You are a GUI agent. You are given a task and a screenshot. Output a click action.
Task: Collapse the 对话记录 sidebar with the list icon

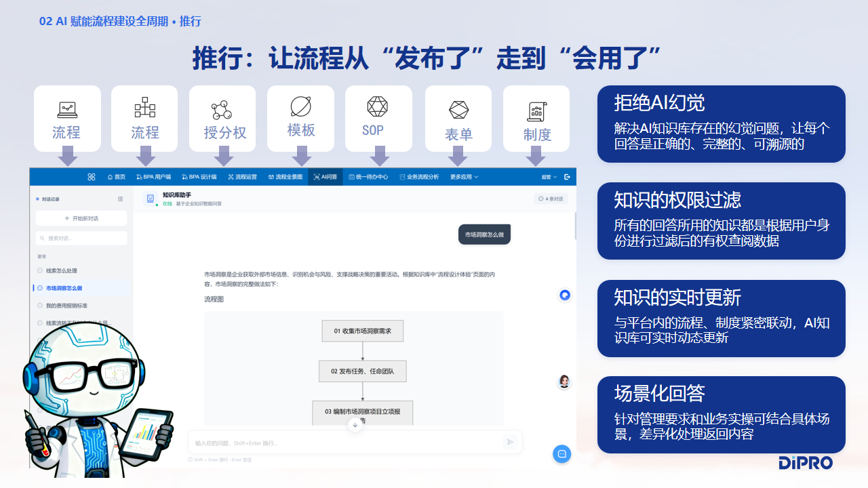tap(120, 199)
